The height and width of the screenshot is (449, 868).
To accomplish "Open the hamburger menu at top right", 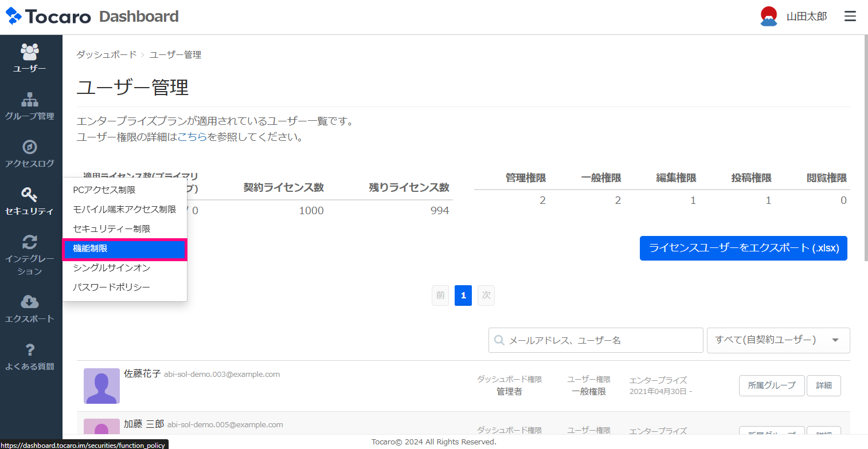I will [850, 17].
